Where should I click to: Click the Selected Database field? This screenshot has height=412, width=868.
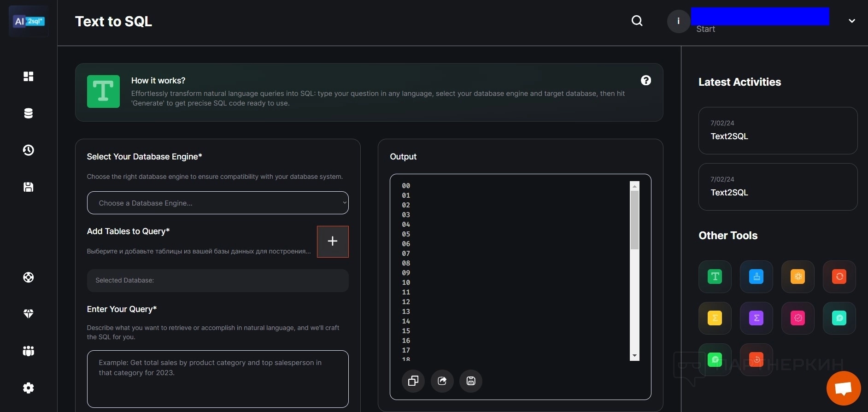tap(218, 280)
